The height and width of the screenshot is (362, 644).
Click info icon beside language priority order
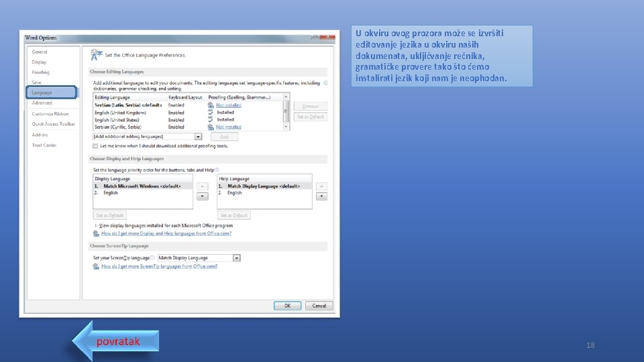[217, 170]
